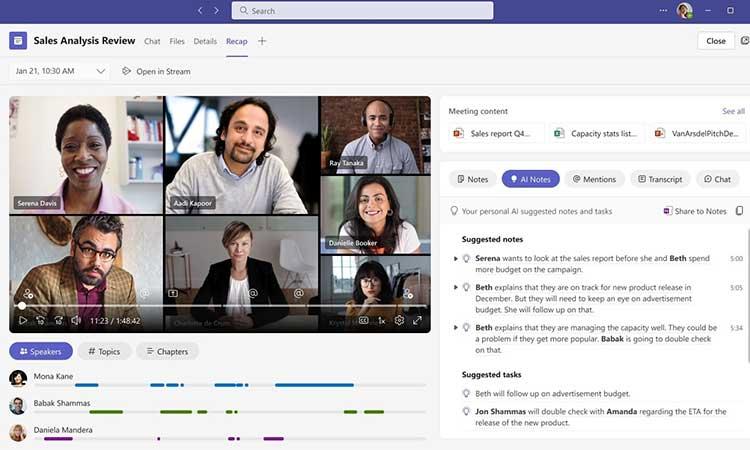Image resolution: width=750 pixels, height=450 pixels.
Task: Click the copy notes icon beside Share to Notes
Action: pos(739,211)
